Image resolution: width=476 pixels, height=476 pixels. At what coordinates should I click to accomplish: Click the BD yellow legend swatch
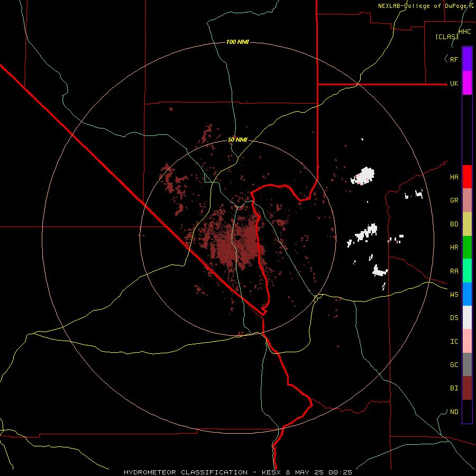pos(467,224)
